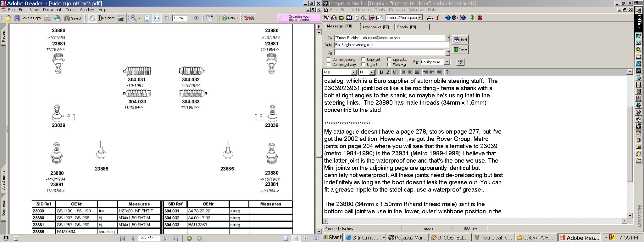The image size is (644, 242).
Task: Open the View menu in Adobe Reader
Action: click(34, 10)
